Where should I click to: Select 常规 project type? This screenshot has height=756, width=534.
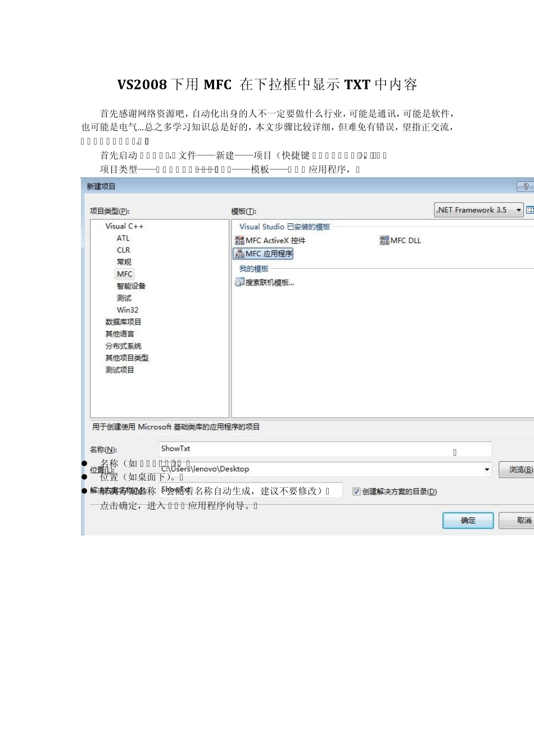click(x=124, y=262)
